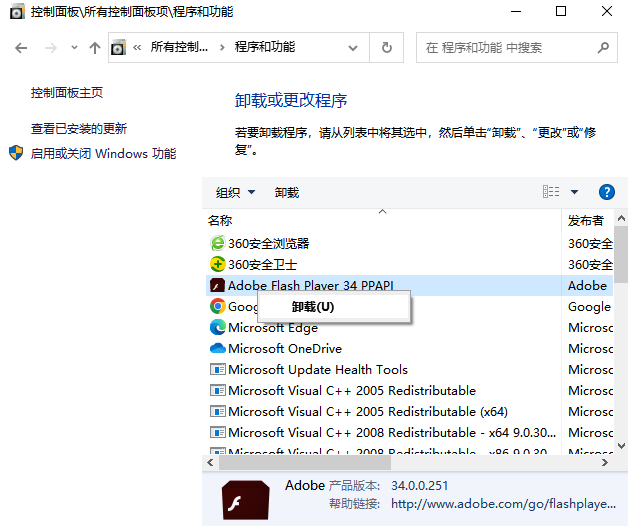
Task: Click the 360安全卫士 green plus icon
Action: [x=217, y=264]
